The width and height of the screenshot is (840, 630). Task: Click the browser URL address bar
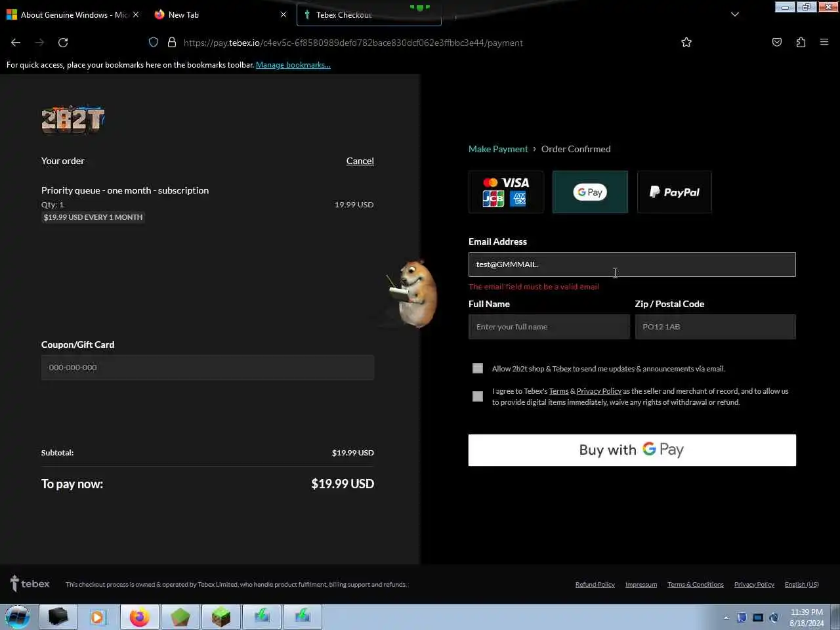click(420, 43)
